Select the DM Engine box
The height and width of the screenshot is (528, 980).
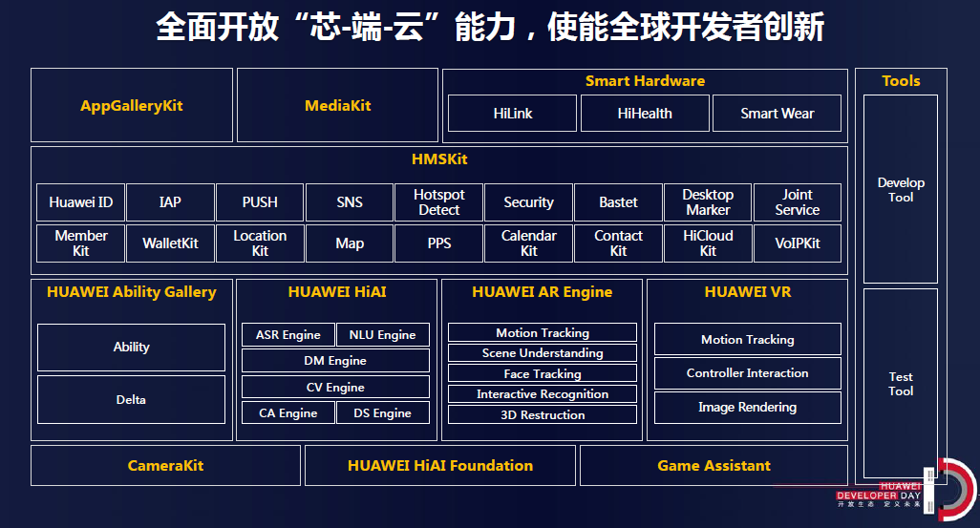(335, 361)
